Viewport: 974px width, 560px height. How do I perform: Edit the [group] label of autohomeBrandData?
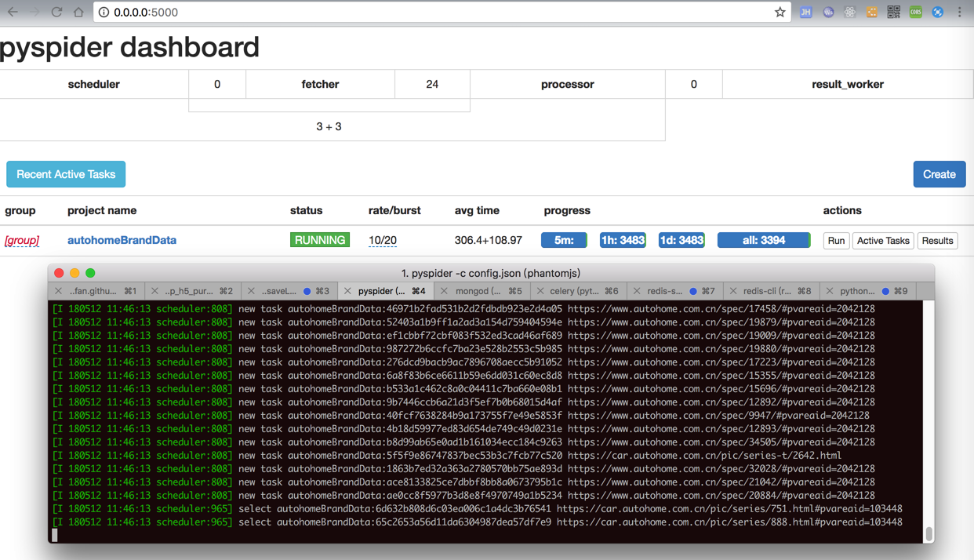pos(22,240)
